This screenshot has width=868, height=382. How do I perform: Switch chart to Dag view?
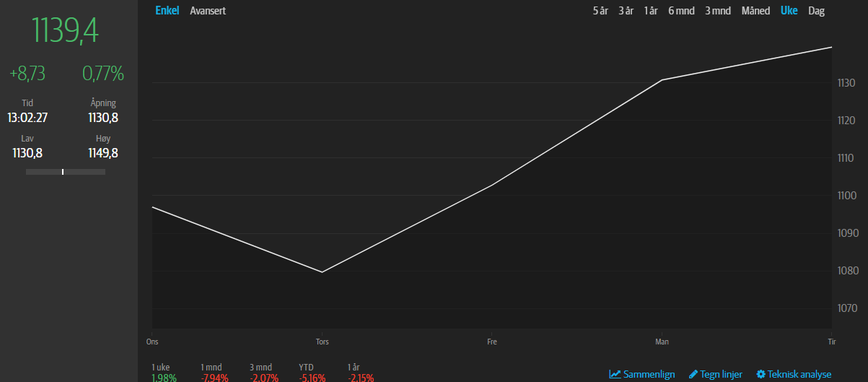coord(816,11)
